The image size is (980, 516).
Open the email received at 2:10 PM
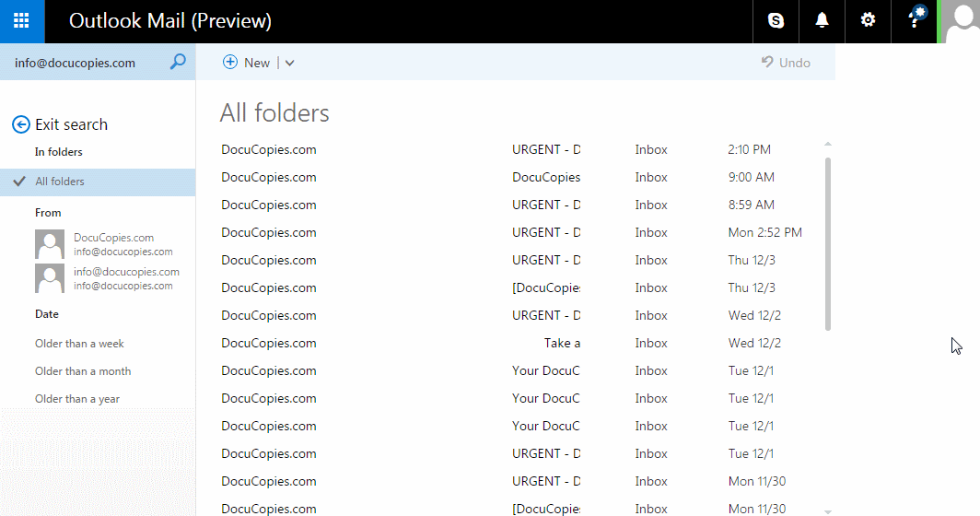tap(516, 149)
